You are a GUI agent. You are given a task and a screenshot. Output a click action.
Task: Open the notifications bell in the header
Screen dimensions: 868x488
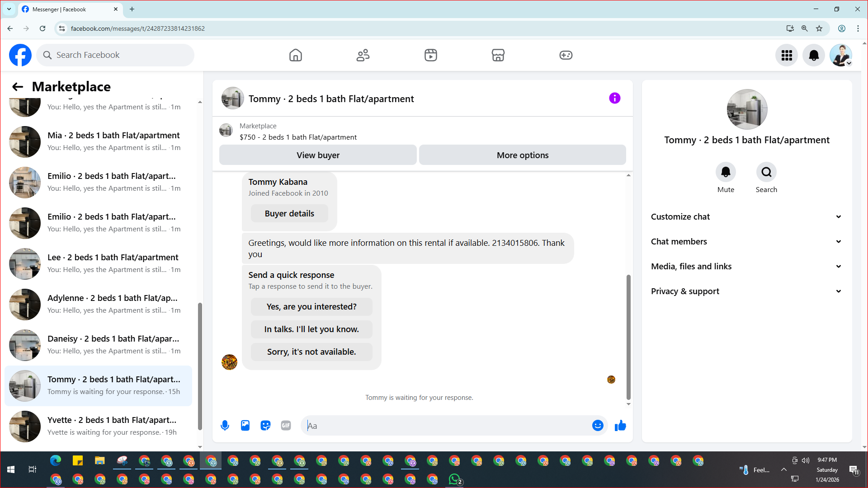tap(813, 55)
